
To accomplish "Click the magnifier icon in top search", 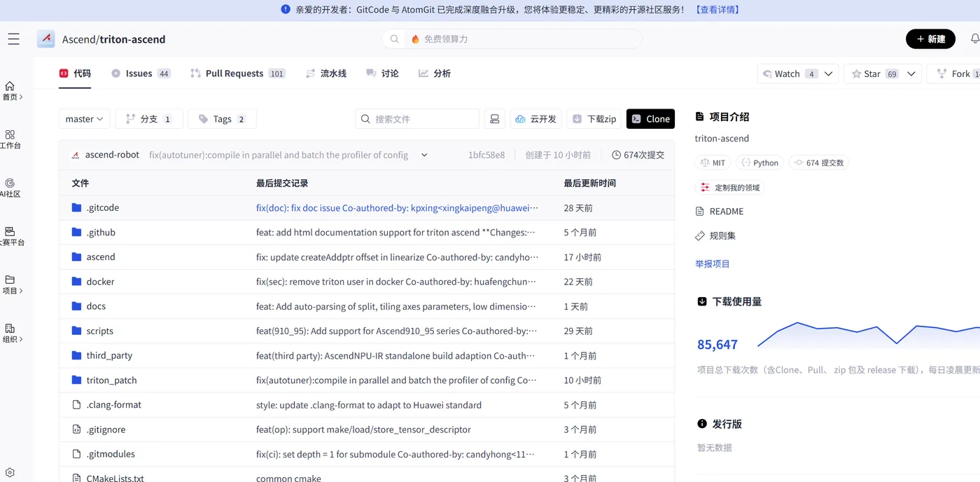I will (395, 39).
